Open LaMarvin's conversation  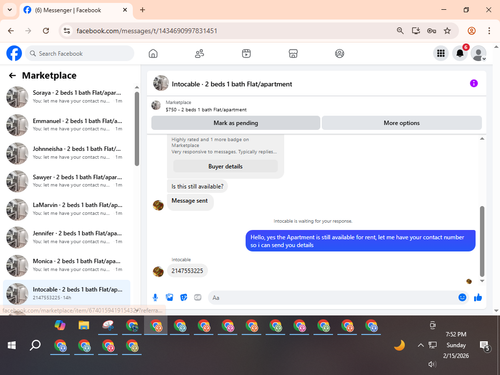[67, 209]
